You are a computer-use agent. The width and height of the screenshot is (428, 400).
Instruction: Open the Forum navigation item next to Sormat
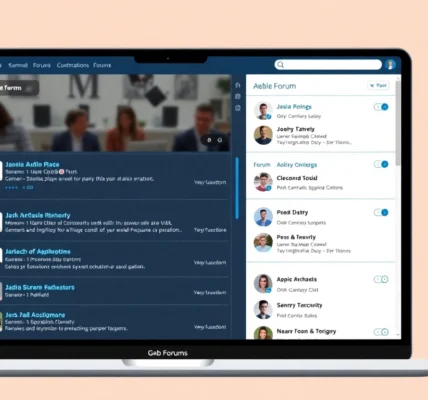[42, 65]
